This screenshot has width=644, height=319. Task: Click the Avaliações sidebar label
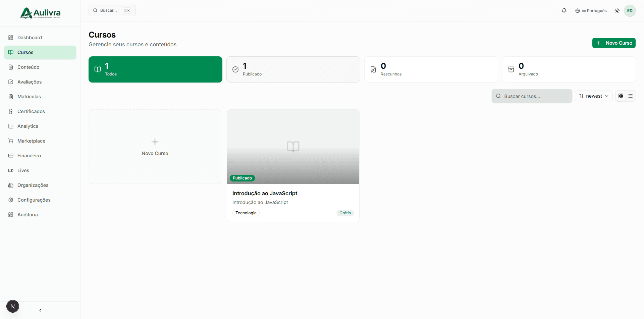click(x=30, y=82)
